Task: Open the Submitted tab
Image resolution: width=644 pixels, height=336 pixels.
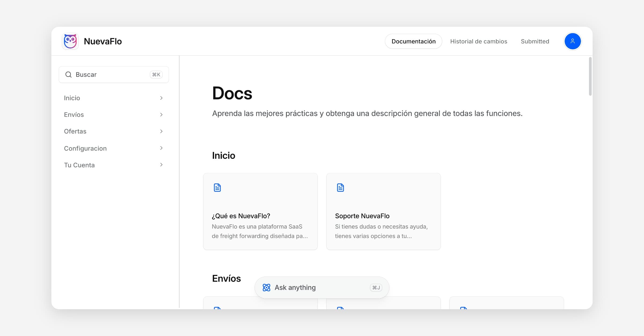Action: [535, 41]
